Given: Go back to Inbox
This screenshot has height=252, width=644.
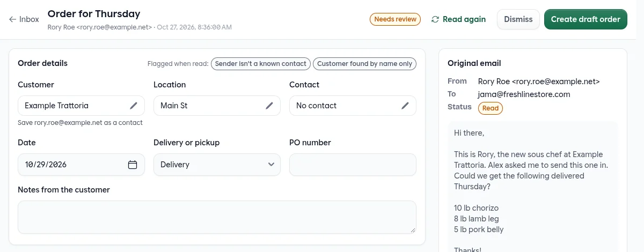Looking at the screenshot, I should point(24,19).
